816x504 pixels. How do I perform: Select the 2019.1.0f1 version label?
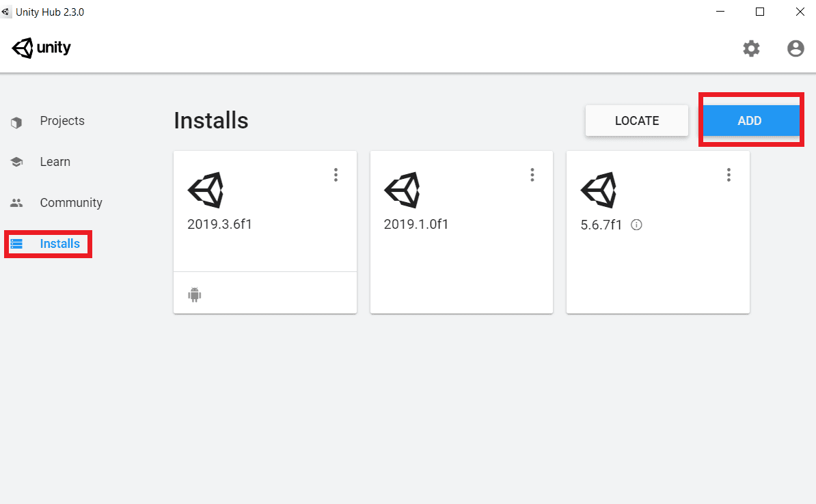pyautogui.click(x=416, y=224)
